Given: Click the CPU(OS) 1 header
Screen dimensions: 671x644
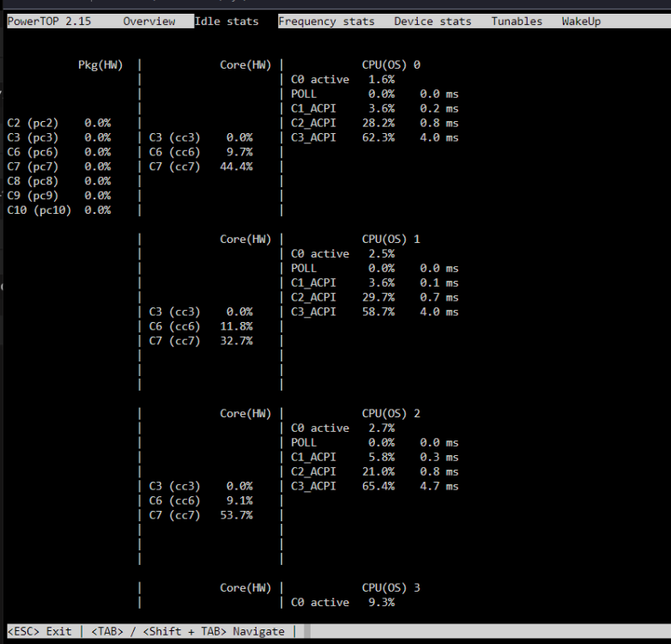Looking at the screenshot, I should click(391, 240).
